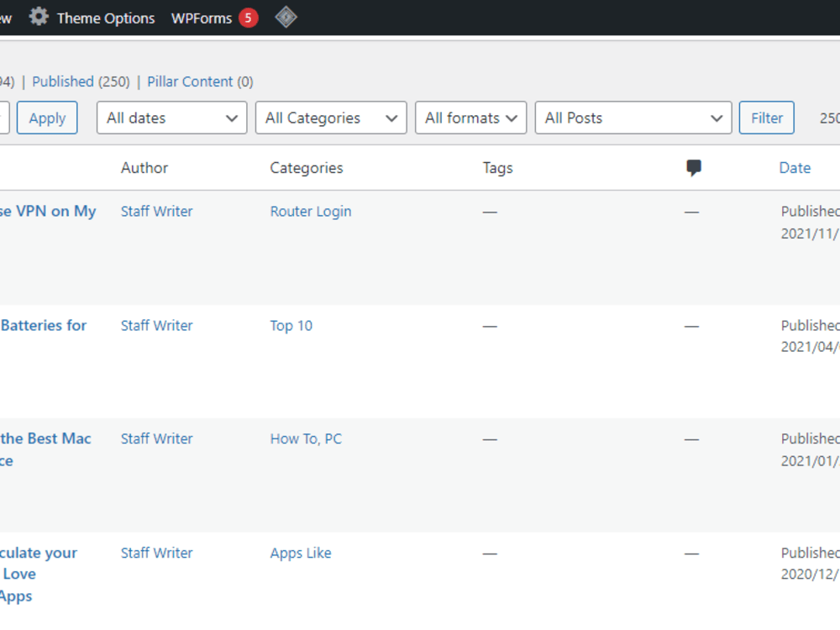Click Staff Writer in Top 10 row

click(x=156, y=326)
